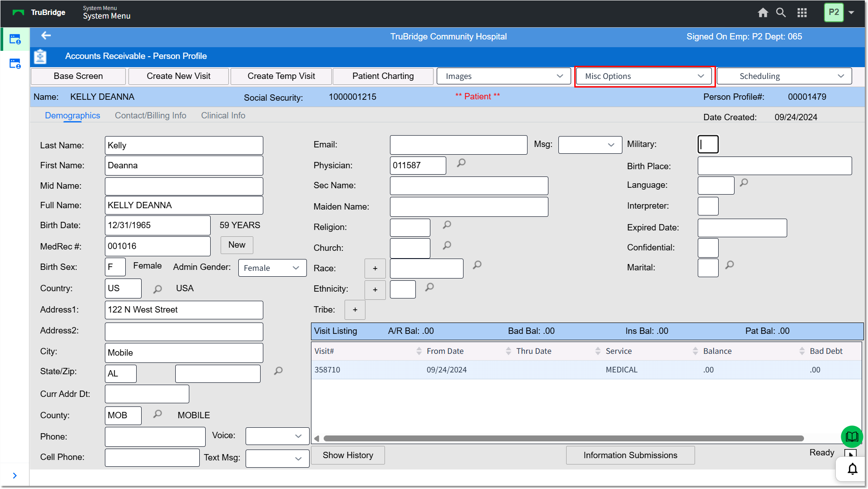Add a Race with plus button
This screenshot has width=868, height=489.
375,269
